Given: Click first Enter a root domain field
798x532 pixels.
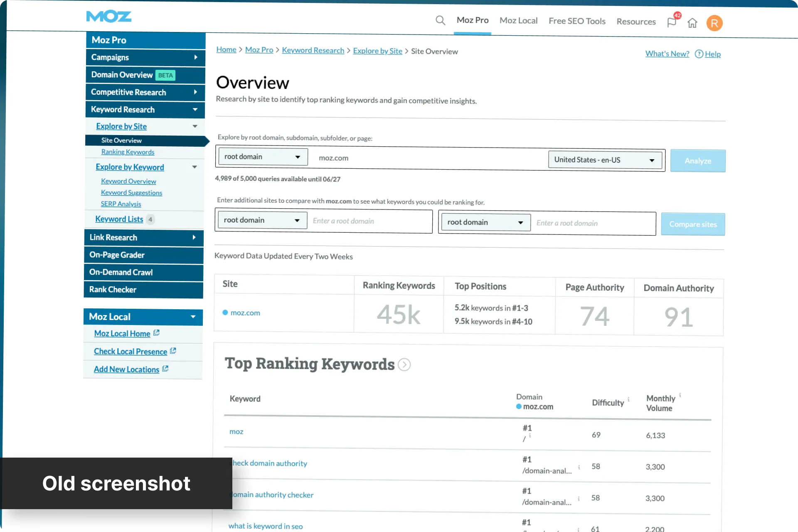Looking at the screenshot, I should (x=371, y=221).
